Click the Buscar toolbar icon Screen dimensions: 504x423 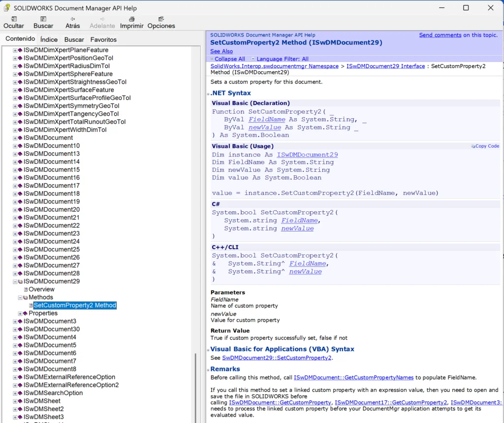point(43,19)
